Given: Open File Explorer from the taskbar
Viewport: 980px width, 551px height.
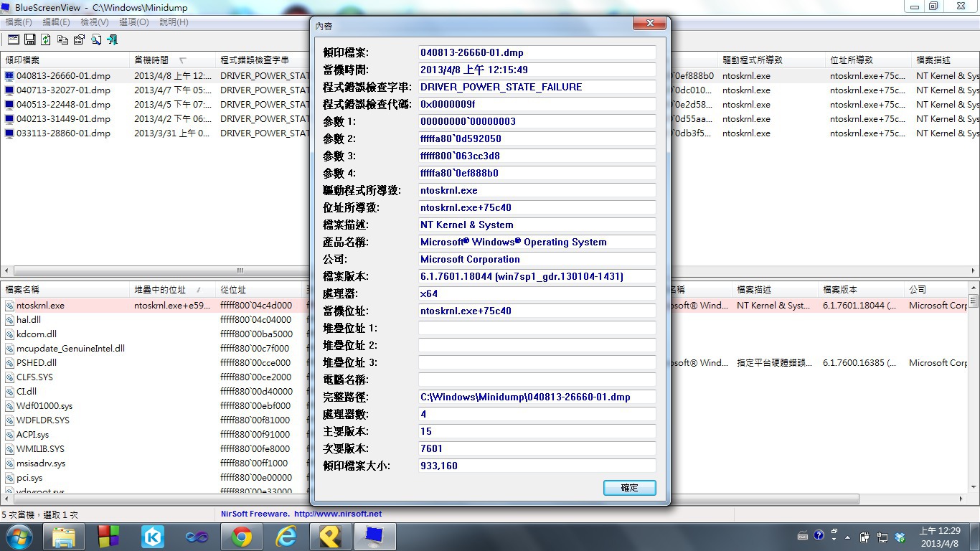Looking at the screenshot, I should 64,537.
